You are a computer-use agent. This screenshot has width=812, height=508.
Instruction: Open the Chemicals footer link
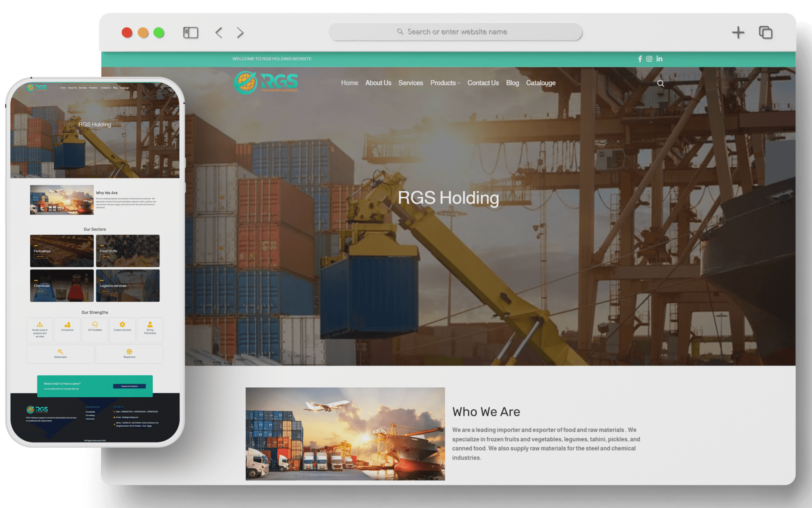pos(90,419)
